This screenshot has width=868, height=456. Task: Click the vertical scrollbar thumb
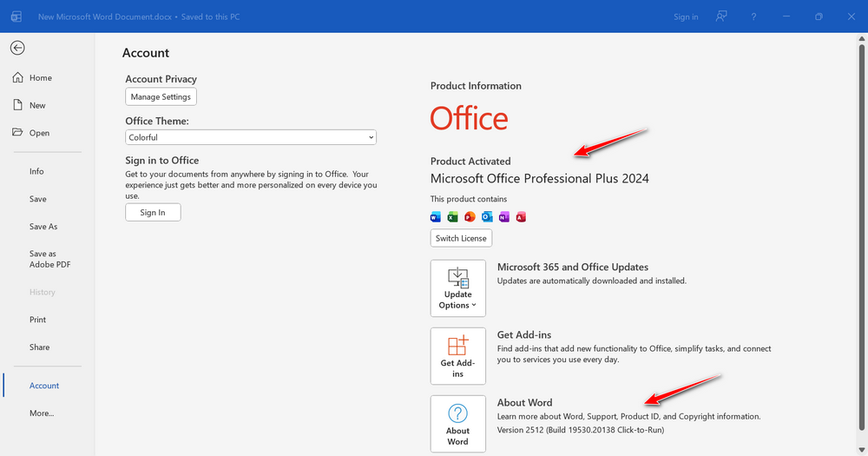click(861, 237)
